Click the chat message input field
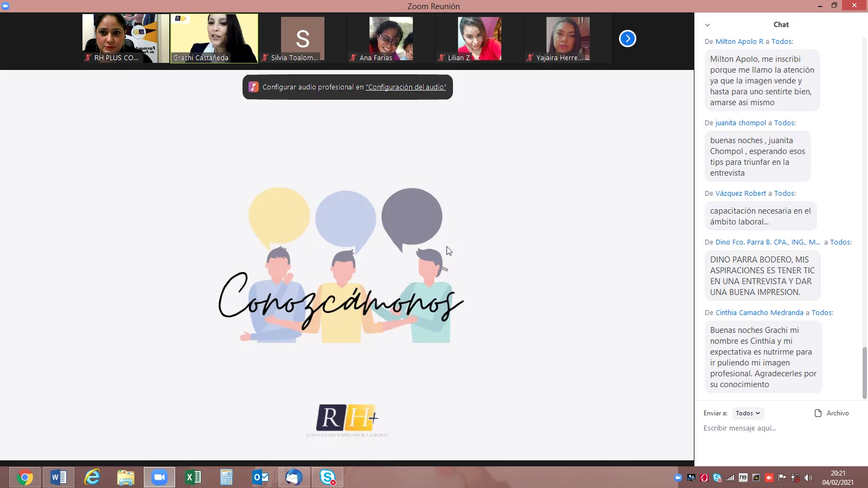This screenshot has width=868, height=488. tap(776, 428)
